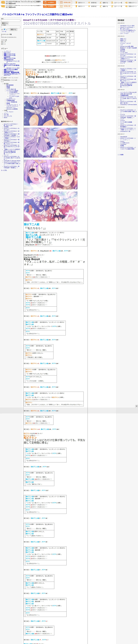Focus the タグ検索 tag input field
Screen dimensions: 138x644
pyautogui.click(x=11, y=27)
